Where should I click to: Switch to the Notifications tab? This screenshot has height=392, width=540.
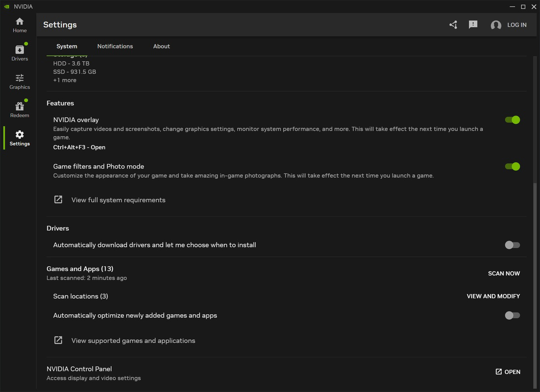pyautogui.click(x=115, y=46)
